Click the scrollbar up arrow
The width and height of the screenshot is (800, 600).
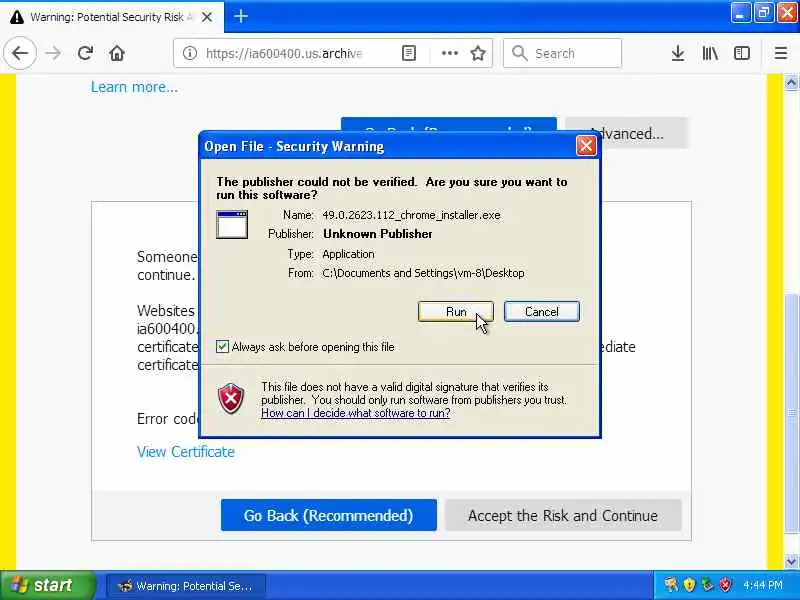[791, 82]
